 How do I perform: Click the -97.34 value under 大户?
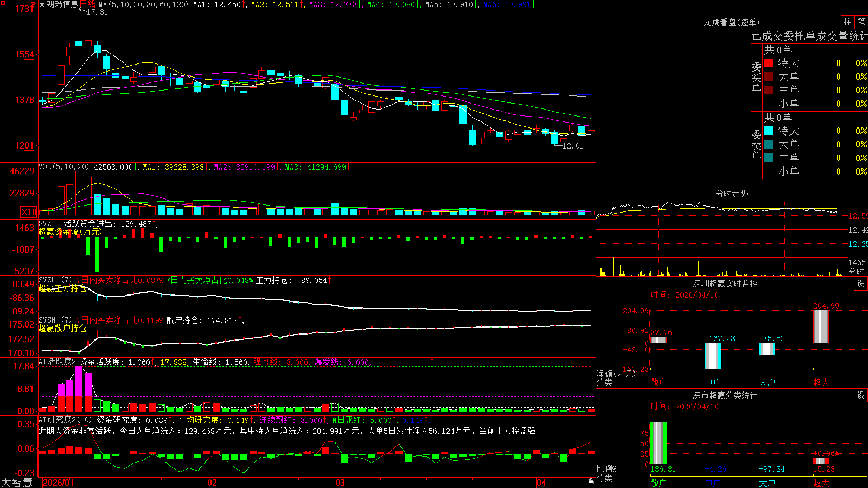point(771,469)
